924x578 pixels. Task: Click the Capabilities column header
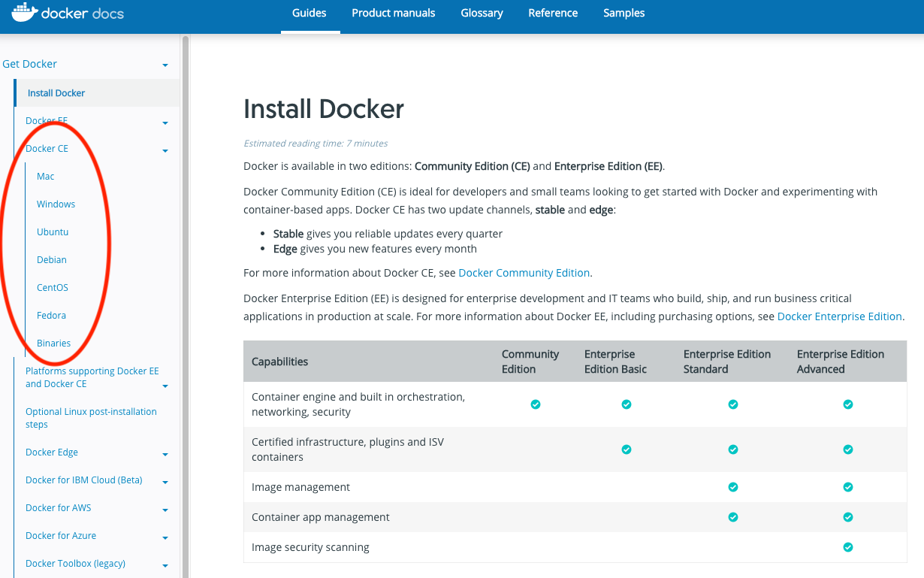click(x=280, y=362)
